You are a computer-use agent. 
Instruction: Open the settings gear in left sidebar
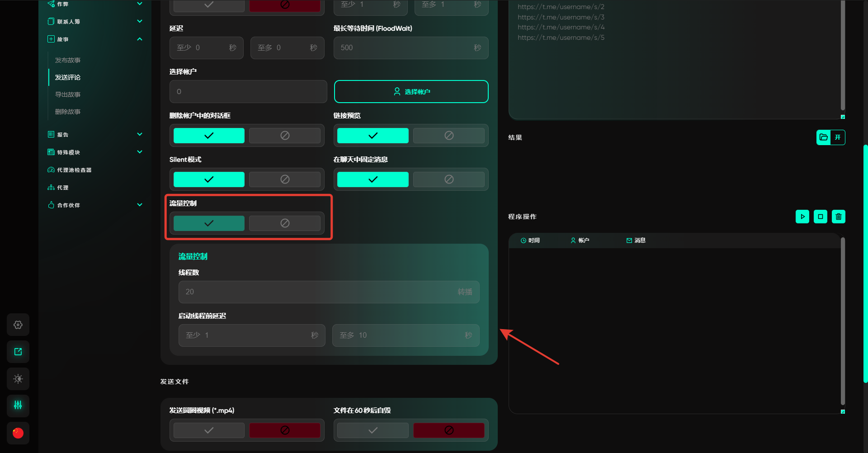tap(18, 325)
